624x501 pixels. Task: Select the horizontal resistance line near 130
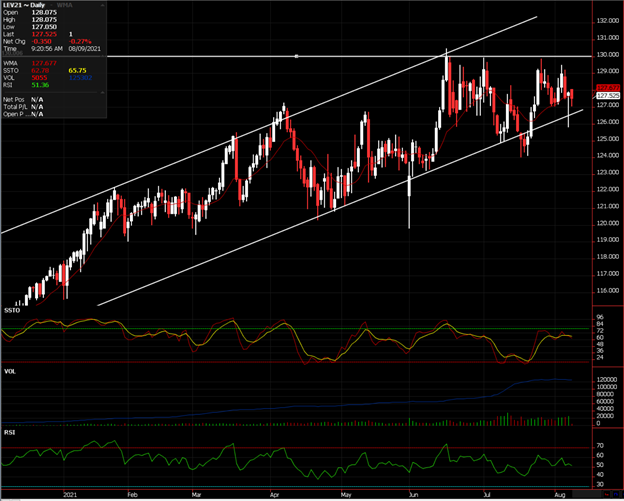pyautogui.click(x=150, y=56)
